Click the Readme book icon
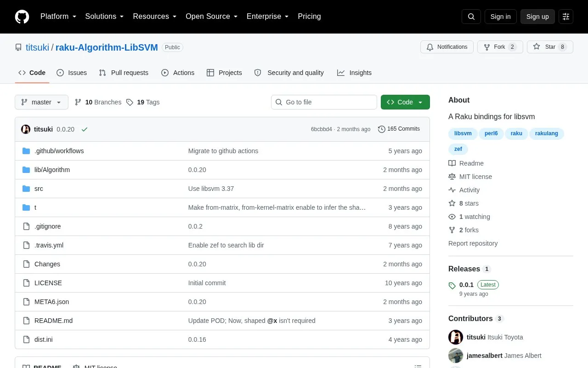The width and height of the screenshot is (588, 368). coord(452,163)
